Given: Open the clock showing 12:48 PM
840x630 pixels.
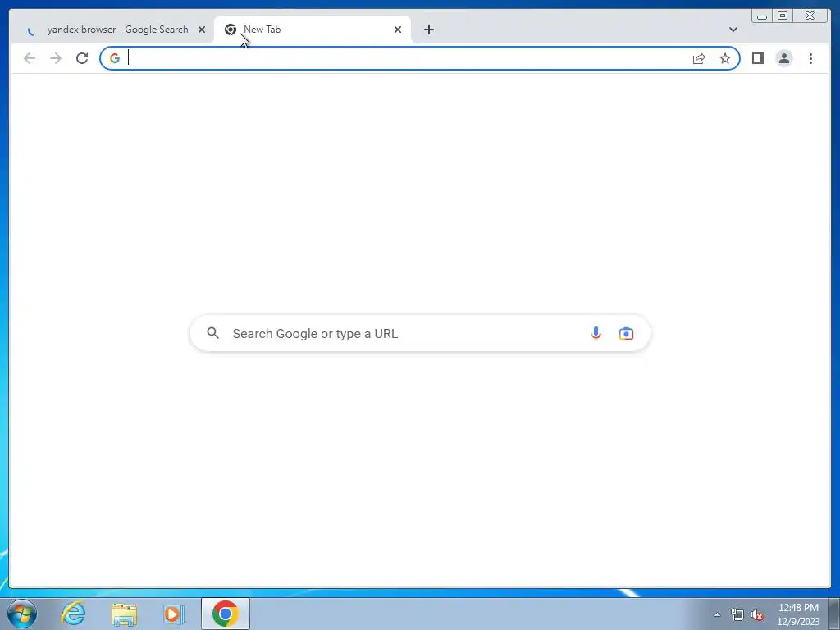Looking at the screenshot, I should (x=798, y=614).
